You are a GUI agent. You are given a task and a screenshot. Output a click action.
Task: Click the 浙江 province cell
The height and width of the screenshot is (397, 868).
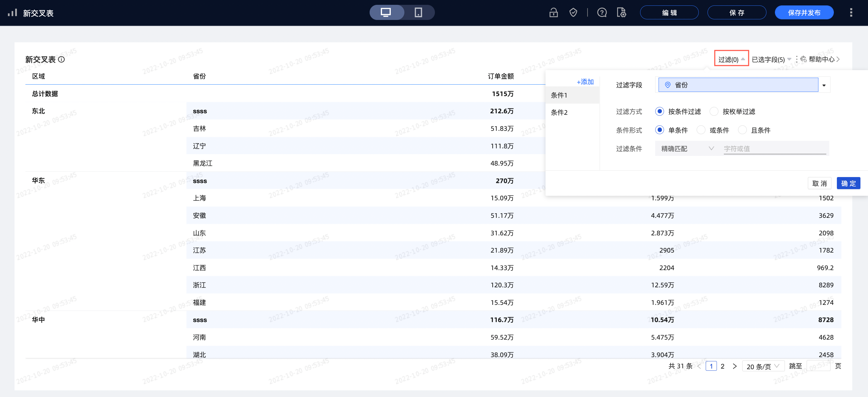(x=199, y=285)
